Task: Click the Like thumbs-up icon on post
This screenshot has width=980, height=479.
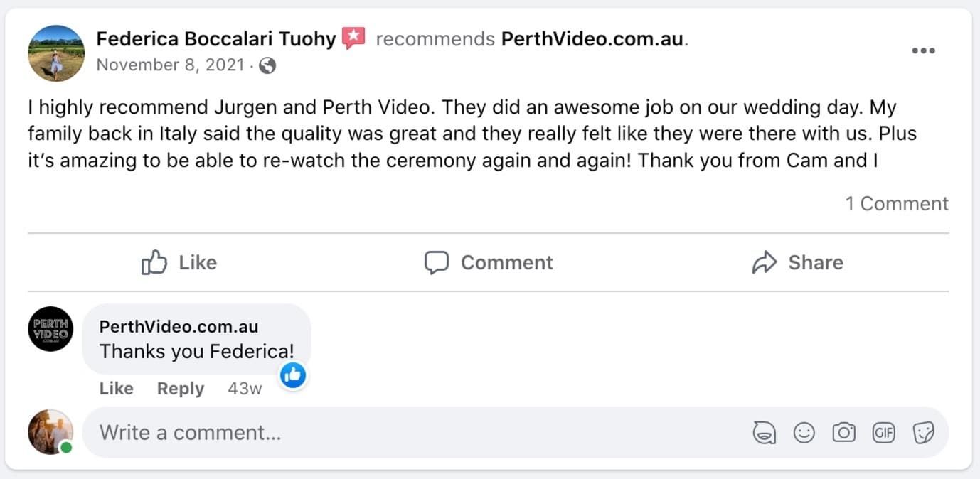Action: coord(154,262)
